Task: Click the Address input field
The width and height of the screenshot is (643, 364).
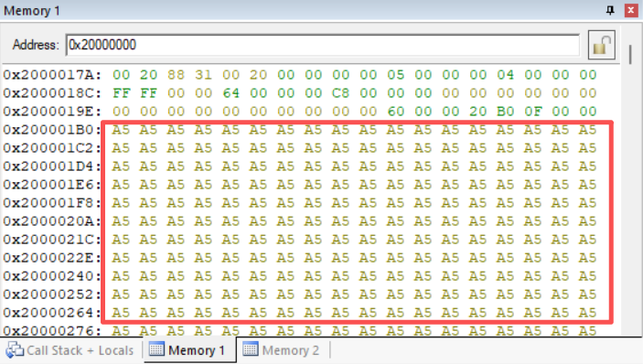Action: [x=323, y=45]
